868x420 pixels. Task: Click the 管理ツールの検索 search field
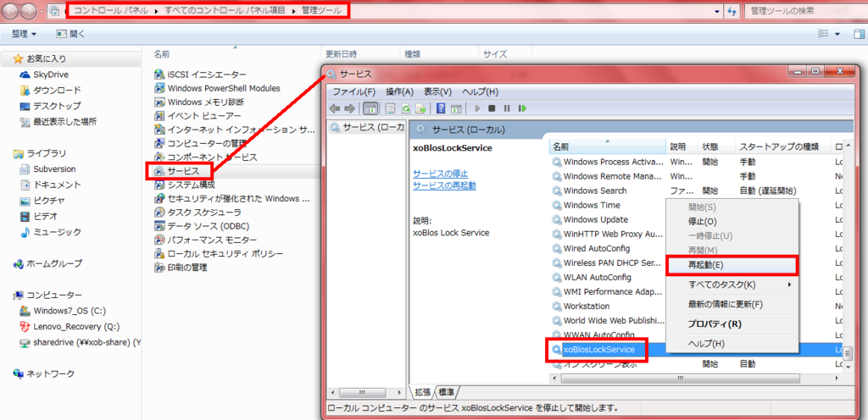pyautogui.click(x=805, y=11)
